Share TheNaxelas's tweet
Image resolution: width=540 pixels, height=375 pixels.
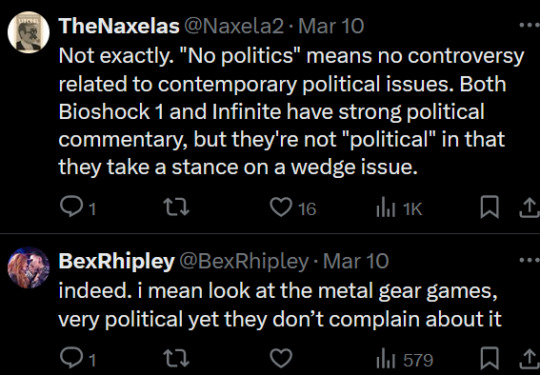click(x=529, y=208)
